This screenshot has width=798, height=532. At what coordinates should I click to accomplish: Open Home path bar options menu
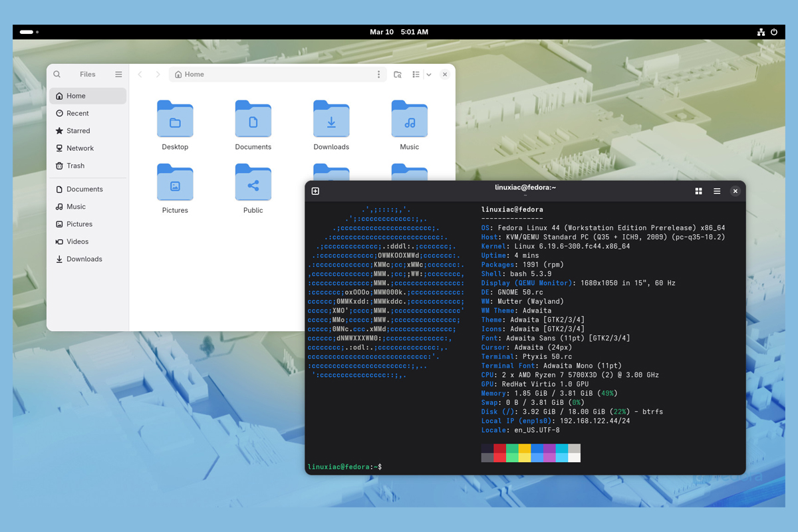coord(379,74)
